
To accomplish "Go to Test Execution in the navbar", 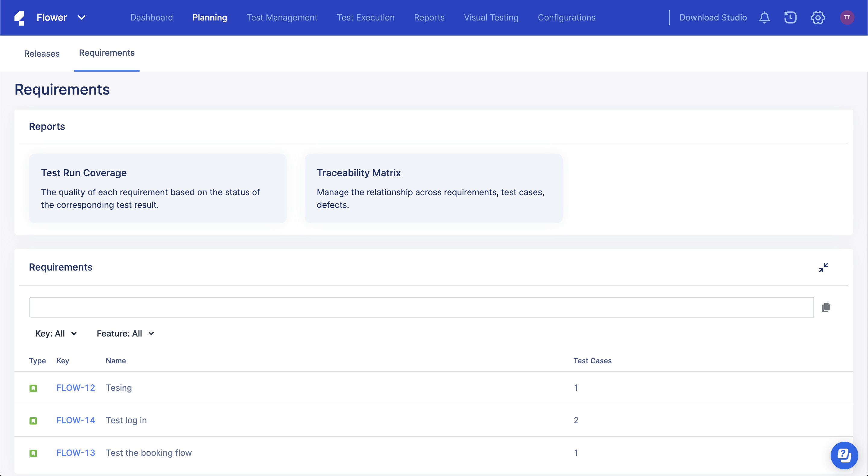I will click(366, 17).
